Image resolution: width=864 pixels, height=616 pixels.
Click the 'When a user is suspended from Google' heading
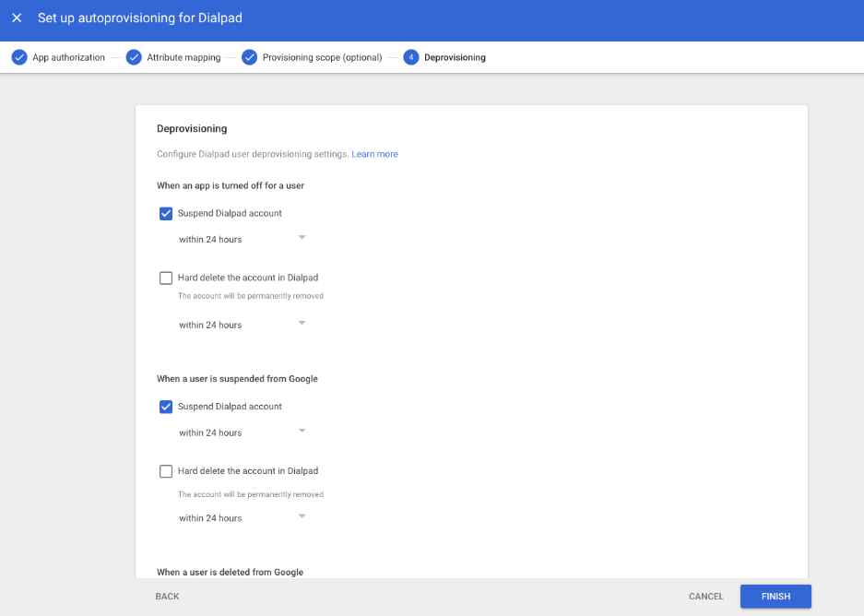pyautogui.click(x=237, y=379)
